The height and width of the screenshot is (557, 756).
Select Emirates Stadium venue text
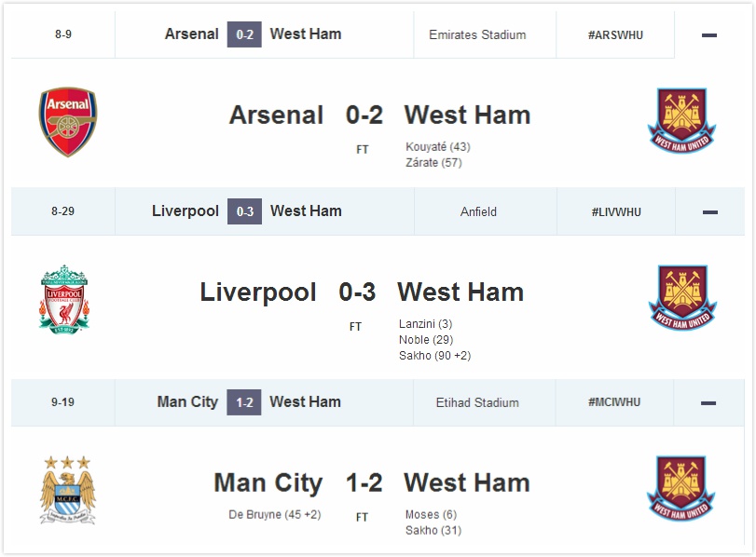pyautogui.click(x=477, y=35)
